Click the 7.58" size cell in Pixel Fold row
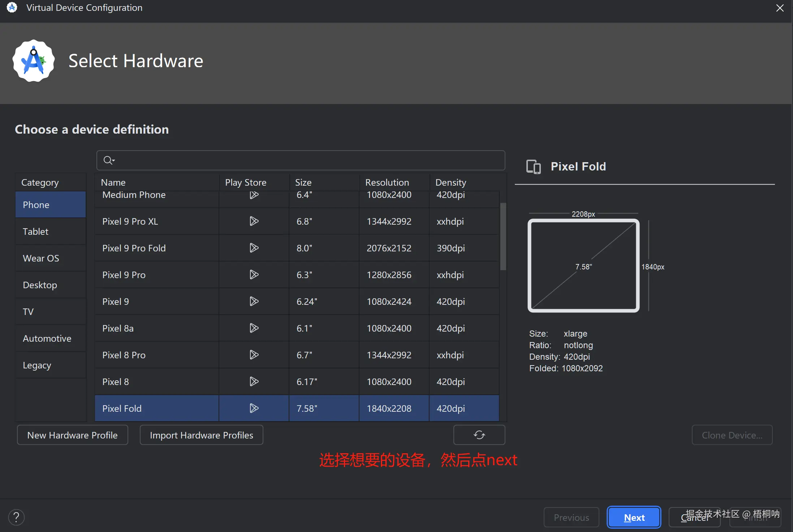Viewport: 793px width, 532px height. (324, 408)
